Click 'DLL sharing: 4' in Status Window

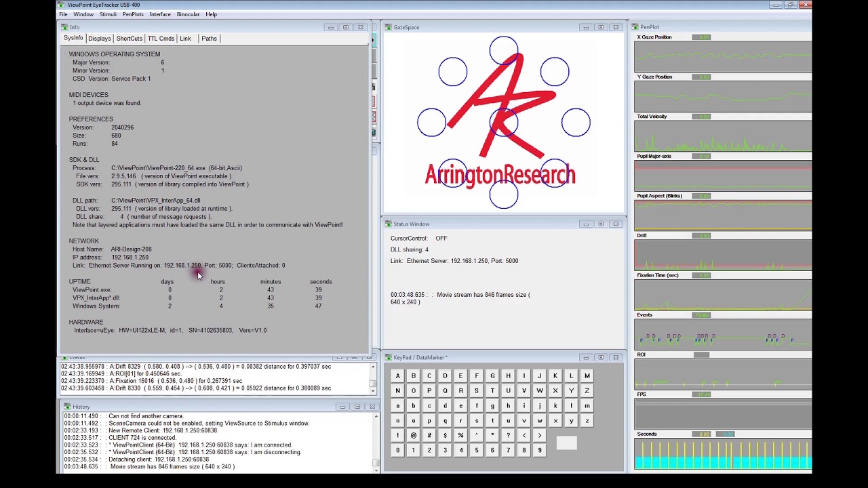tap(410, 250)
